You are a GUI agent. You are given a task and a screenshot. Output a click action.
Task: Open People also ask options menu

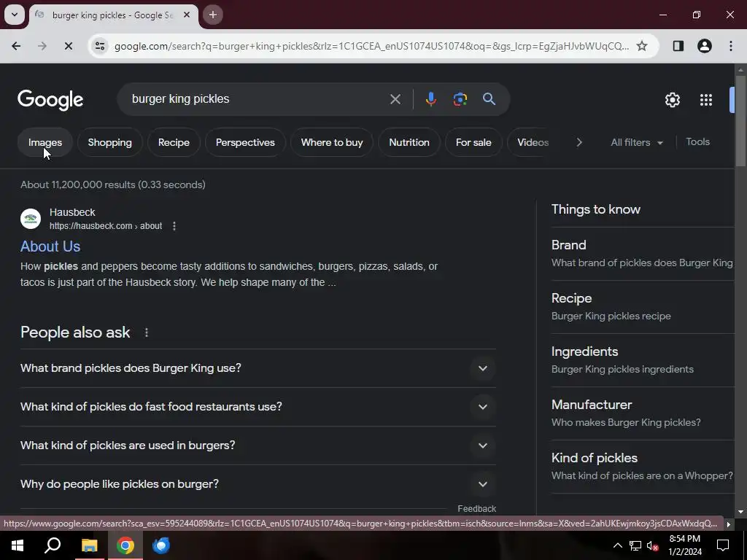pyautogui.click(x=147, y=332)
